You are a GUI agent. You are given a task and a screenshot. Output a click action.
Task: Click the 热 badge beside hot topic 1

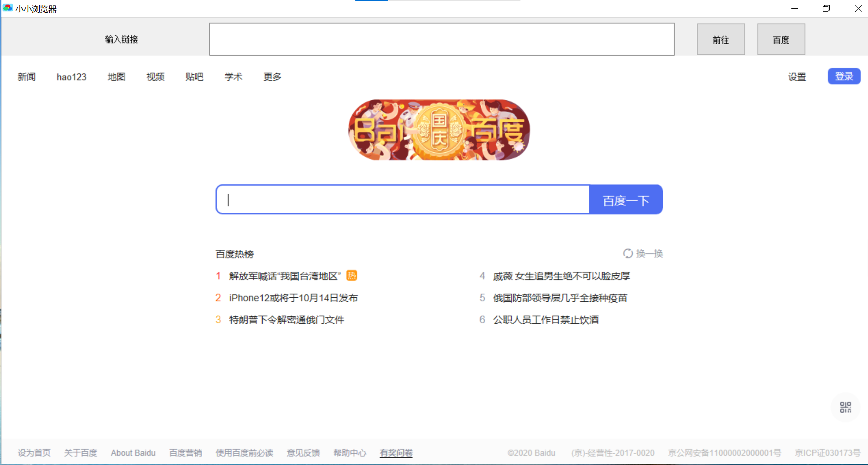coord(352,276)
